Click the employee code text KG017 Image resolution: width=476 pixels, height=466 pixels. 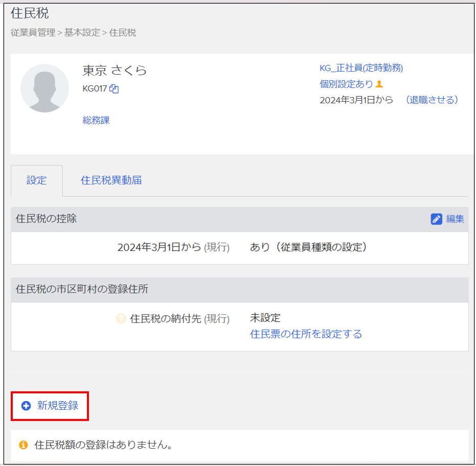tap(95, 88)
